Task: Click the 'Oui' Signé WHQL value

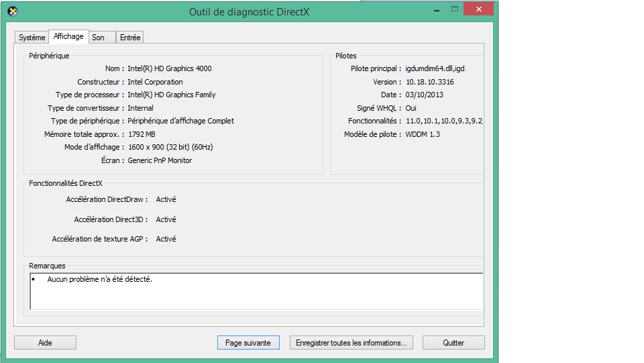Action: [411, 108]
